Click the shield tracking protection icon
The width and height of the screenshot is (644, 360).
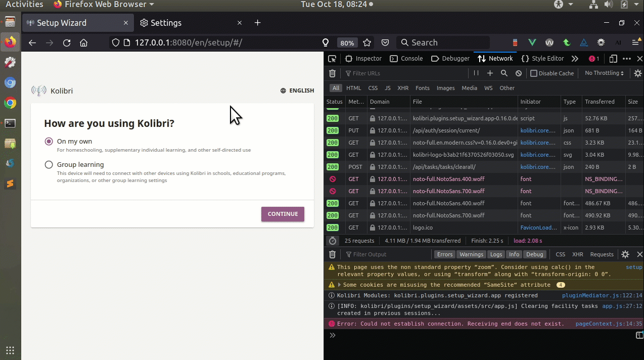coord(116,43)
